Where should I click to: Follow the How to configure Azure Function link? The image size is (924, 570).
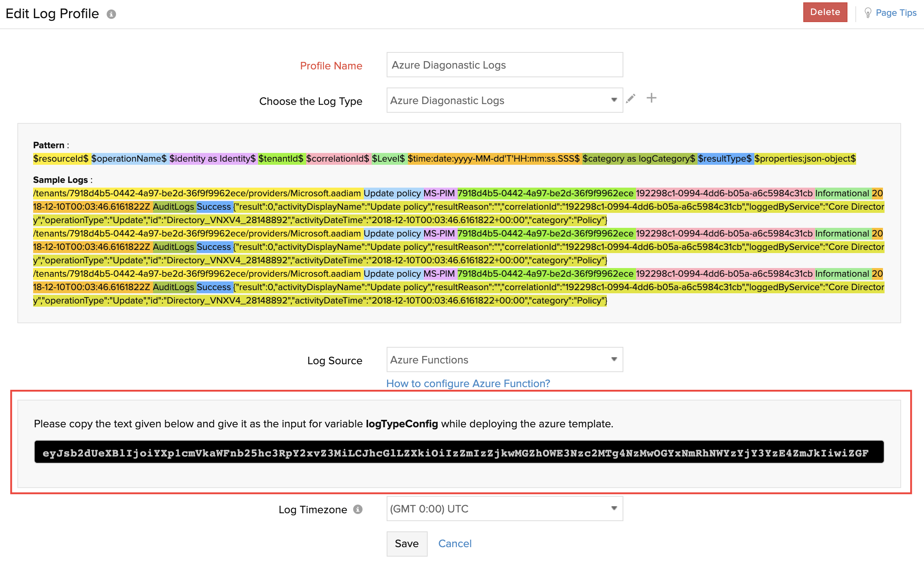tap(468, 383)
